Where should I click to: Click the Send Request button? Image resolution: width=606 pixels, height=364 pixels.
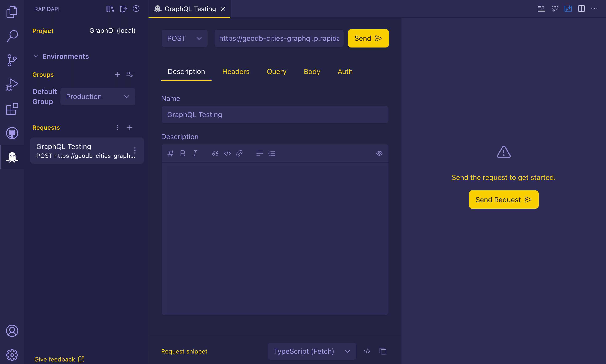[504, 200]
